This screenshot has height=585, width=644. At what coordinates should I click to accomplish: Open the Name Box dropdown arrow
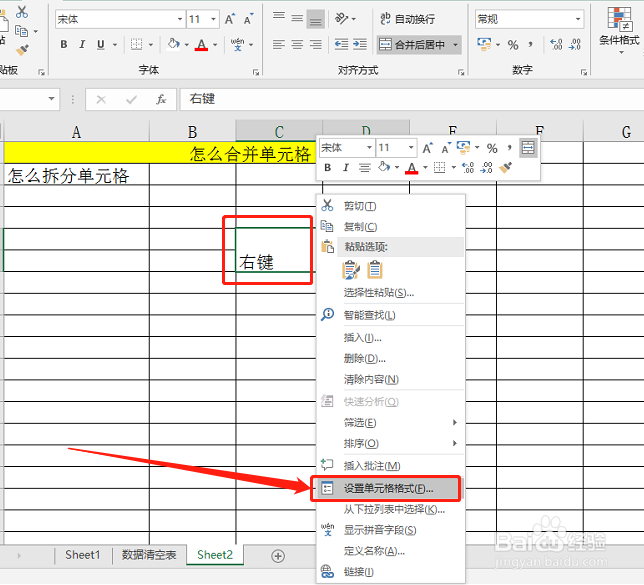tap(51, 99)
